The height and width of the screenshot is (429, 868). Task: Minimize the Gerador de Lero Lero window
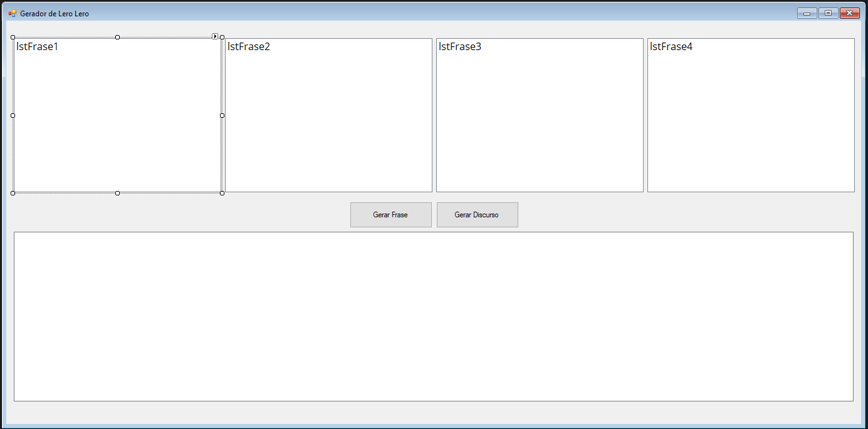click(807, 13)
